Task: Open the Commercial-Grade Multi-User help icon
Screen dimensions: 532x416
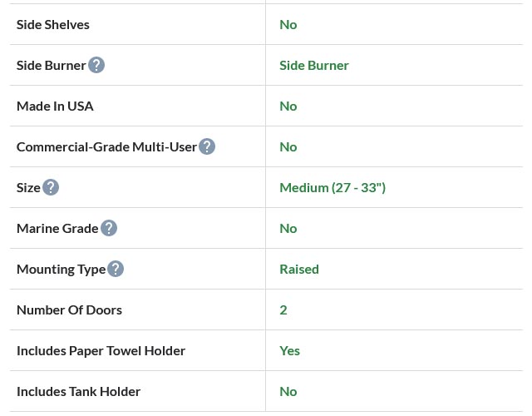Action: [207, 146]
